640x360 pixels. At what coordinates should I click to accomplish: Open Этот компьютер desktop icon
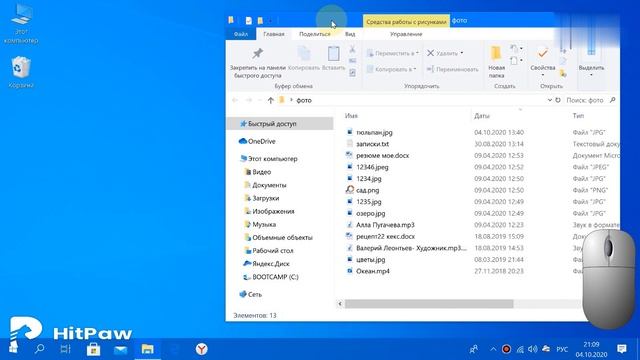(x=21, y=24)
